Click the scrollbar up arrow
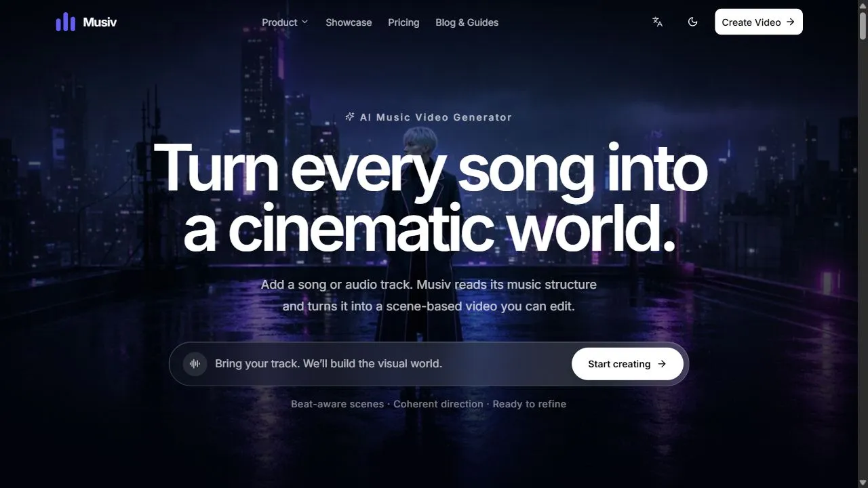The width and height of the screenshot is (868, 488). [863, 5]
